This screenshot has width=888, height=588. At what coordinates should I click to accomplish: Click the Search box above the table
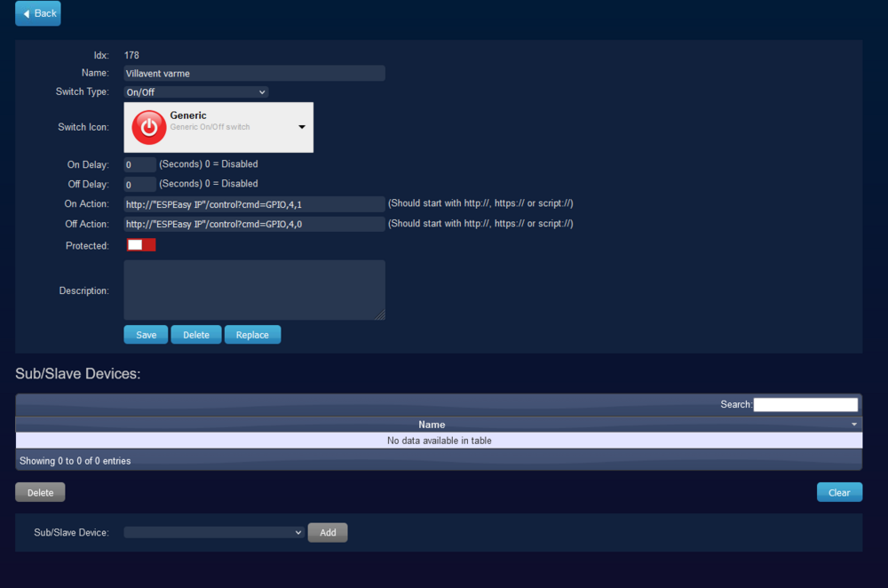[805, 405]
